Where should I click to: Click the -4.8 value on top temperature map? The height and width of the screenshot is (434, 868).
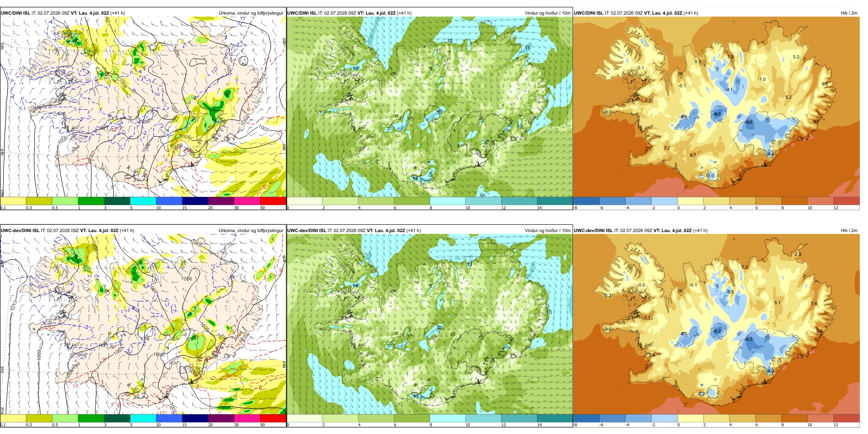coord(683,117)
